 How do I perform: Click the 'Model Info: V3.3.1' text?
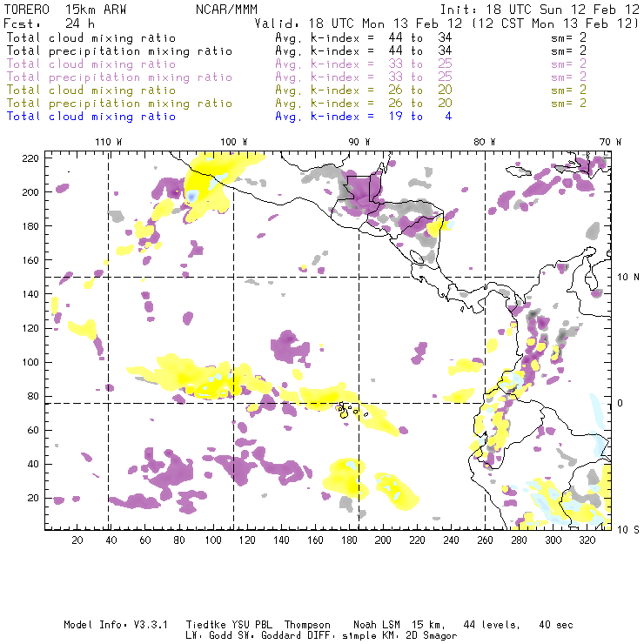tap(116, 625)
